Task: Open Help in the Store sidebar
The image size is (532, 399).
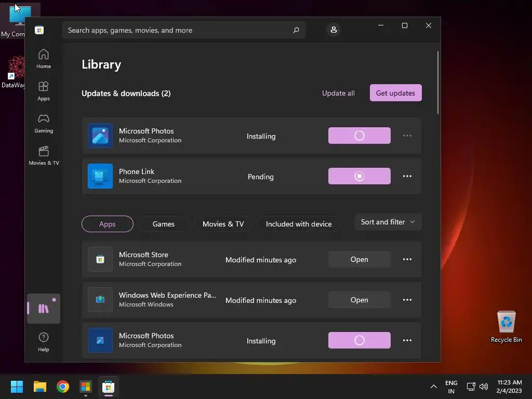Action: tap(44, 342)
